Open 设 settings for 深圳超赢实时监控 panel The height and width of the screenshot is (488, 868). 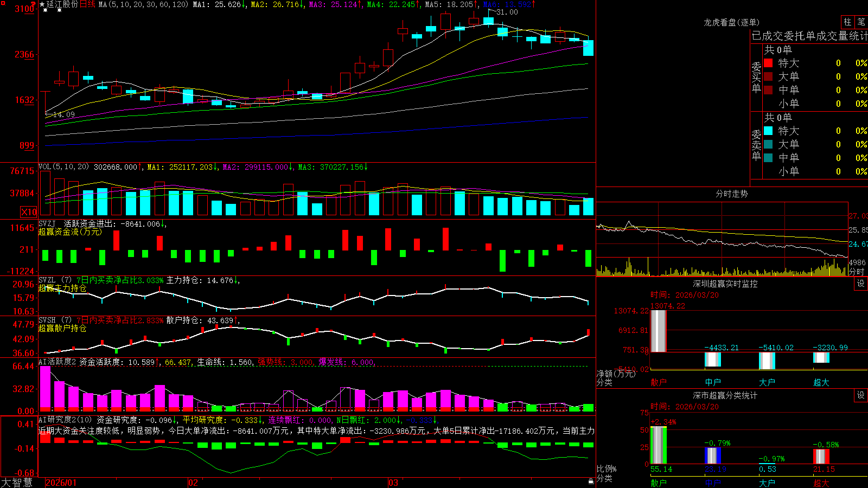pos(860,284)
